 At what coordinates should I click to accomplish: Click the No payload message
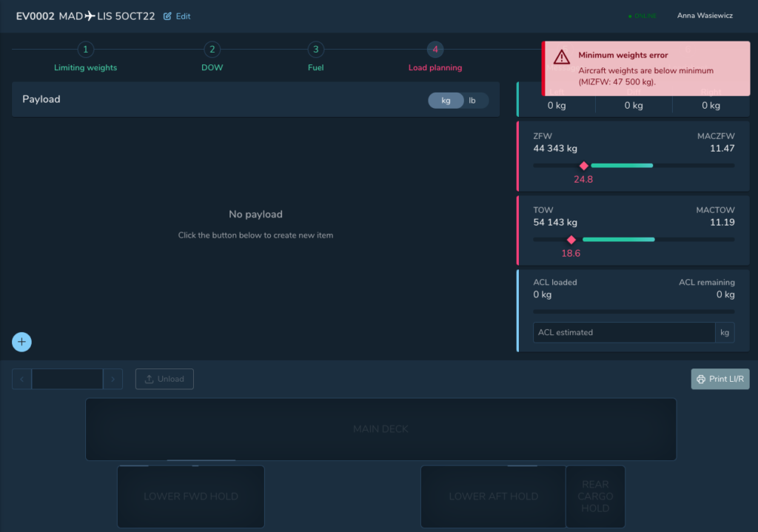pos(255,214)
